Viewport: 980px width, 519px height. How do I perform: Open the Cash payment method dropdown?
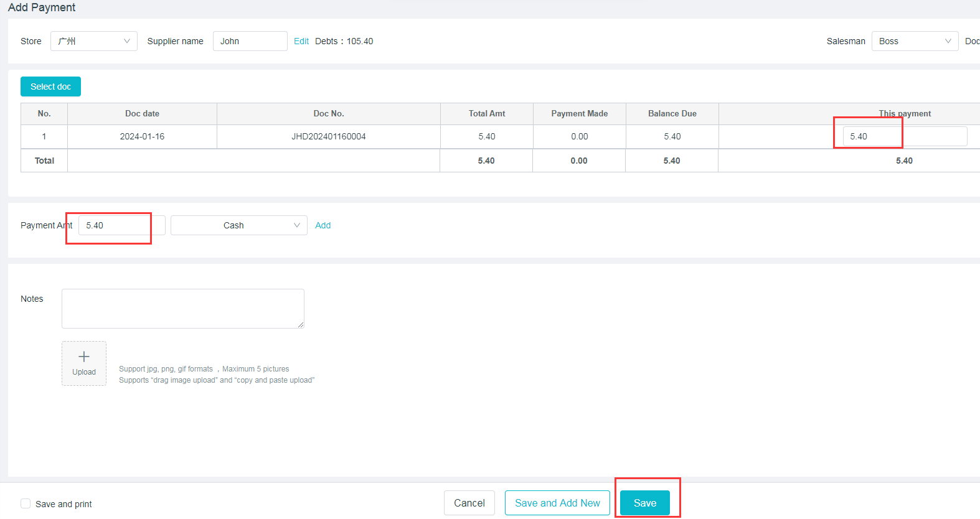coord(238,225)
